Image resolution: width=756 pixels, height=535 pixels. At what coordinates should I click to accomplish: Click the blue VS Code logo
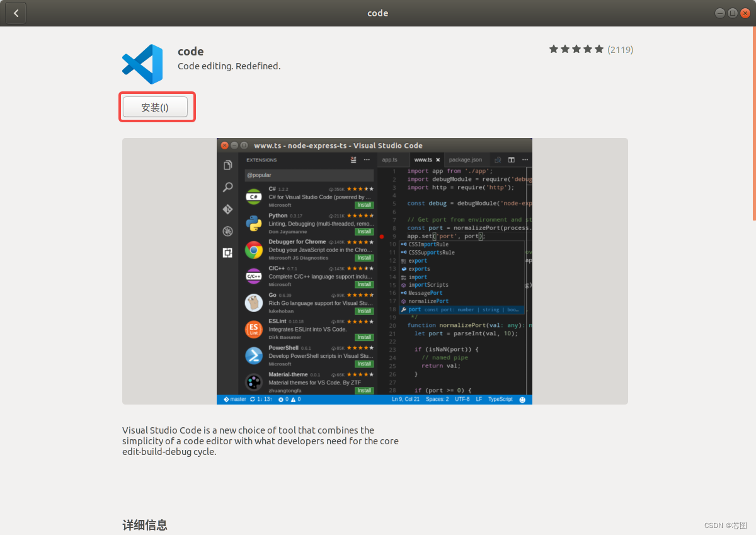coord(142,64)
